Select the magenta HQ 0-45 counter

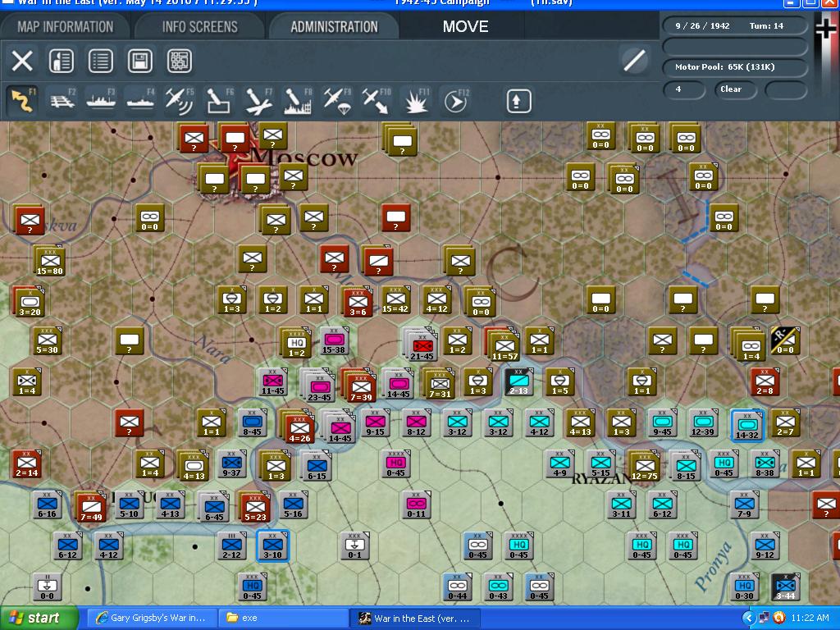coord(395,464)
